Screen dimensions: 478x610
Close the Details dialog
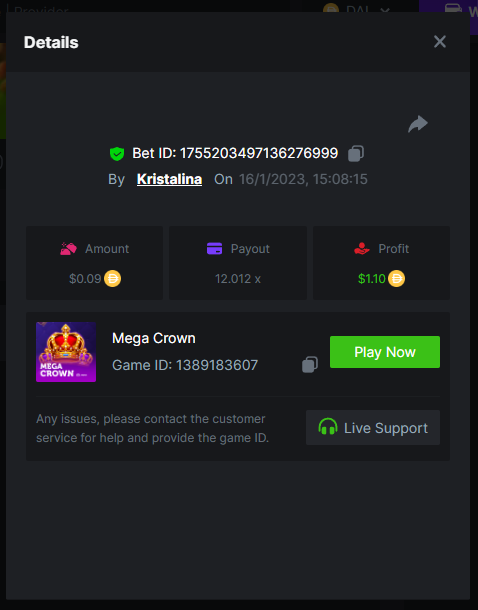439,42
